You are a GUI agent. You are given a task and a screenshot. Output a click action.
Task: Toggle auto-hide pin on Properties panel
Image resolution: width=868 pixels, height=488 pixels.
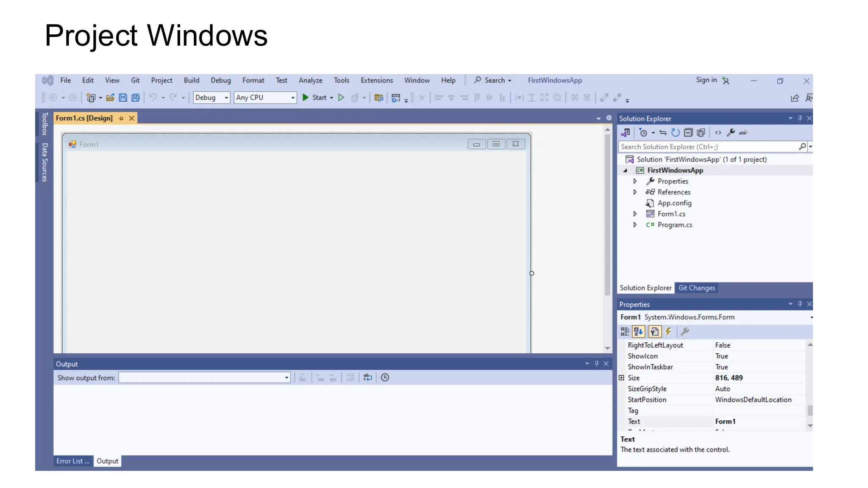(x=800, y=304)
